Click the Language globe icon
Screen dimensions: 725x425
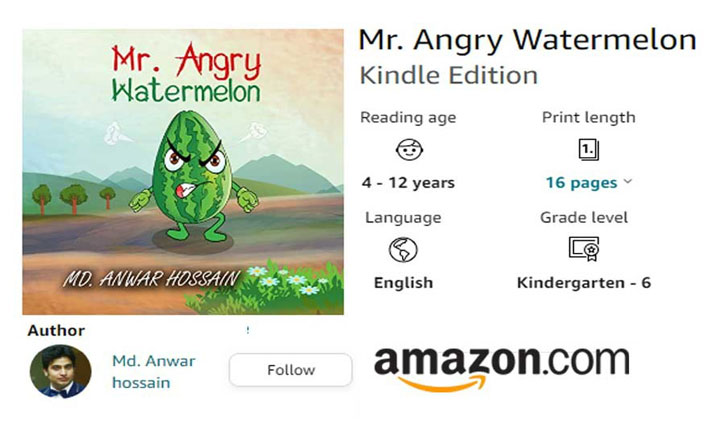point(403,250)
